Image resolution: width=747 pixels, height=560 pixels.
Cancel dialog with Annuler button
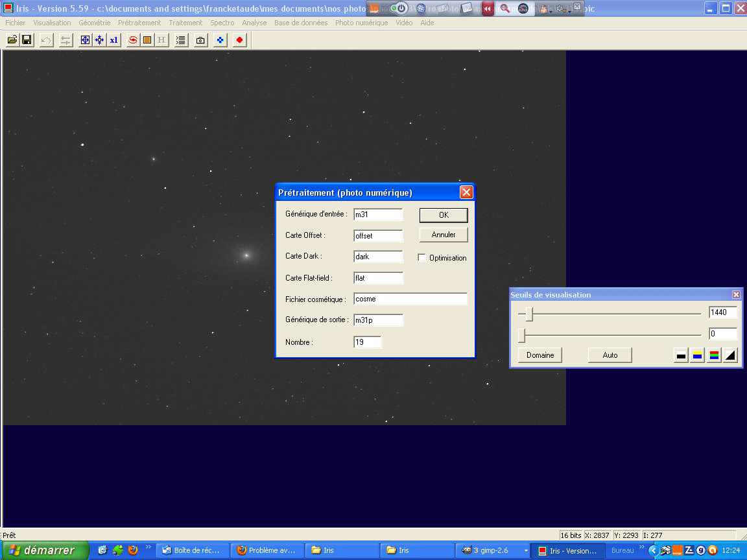click(x=444, y=235)
